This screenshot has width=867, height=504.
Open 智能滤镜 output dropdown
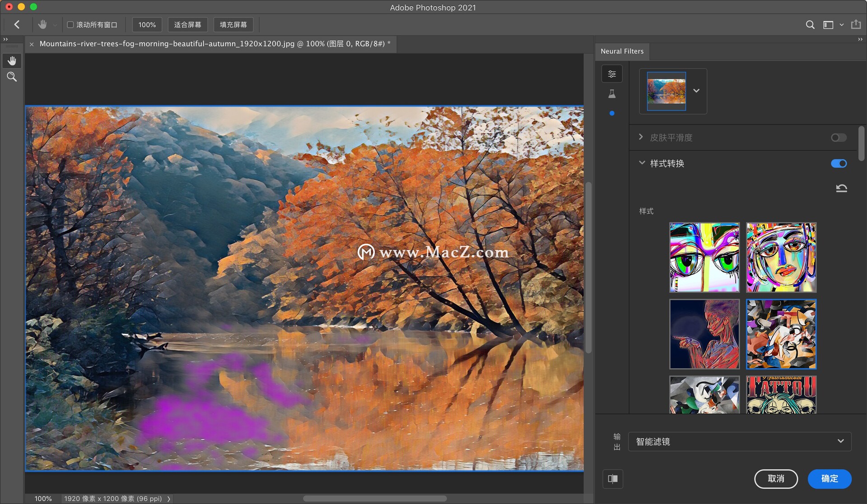click(740, 441)
